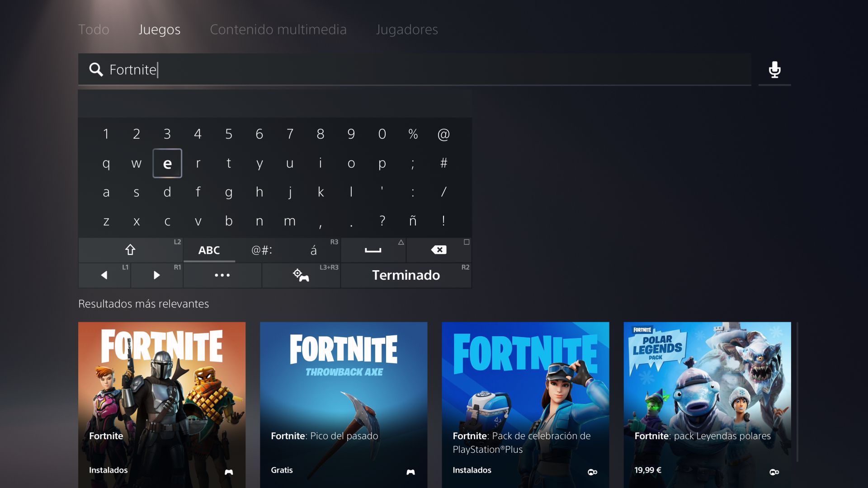Click the Resultados más relevantes heading
Image resolution: width=868 pixels, height=488 pixels.
[x=143, y=304]
